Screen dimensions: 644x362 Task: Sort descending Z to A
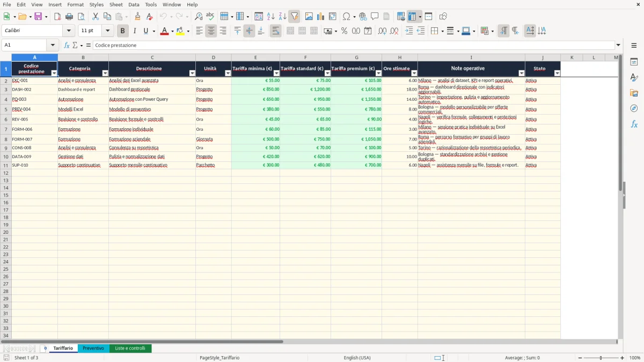tap(282, 17)
